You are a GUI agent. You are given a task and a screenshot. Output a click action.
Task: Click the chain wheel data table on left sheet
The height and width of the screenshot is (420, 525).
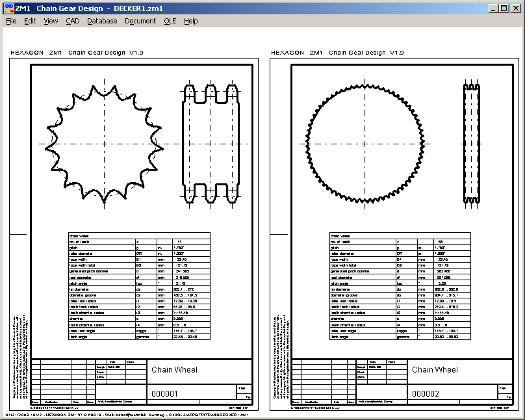[x=139, y=287]
